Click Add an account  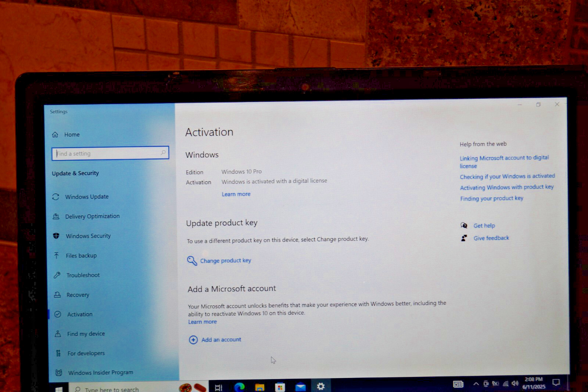click(221, 340)
